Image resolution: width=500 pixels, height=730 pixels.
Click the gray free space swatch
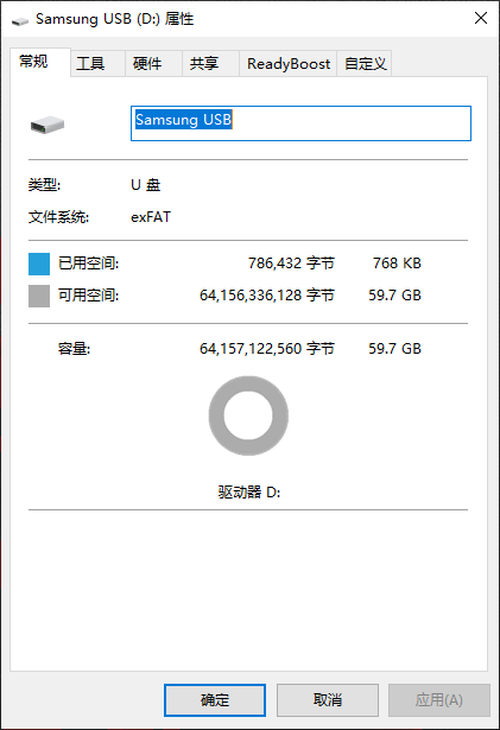(39, 296)
